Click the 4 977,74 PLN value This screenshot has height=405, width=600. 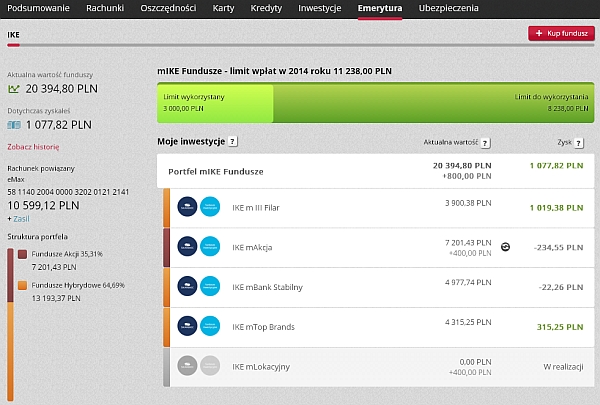click(x=468, y=283)
